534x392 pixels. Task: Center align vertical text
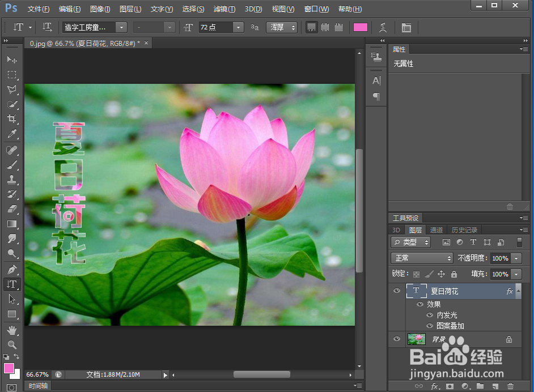(325, 27)
